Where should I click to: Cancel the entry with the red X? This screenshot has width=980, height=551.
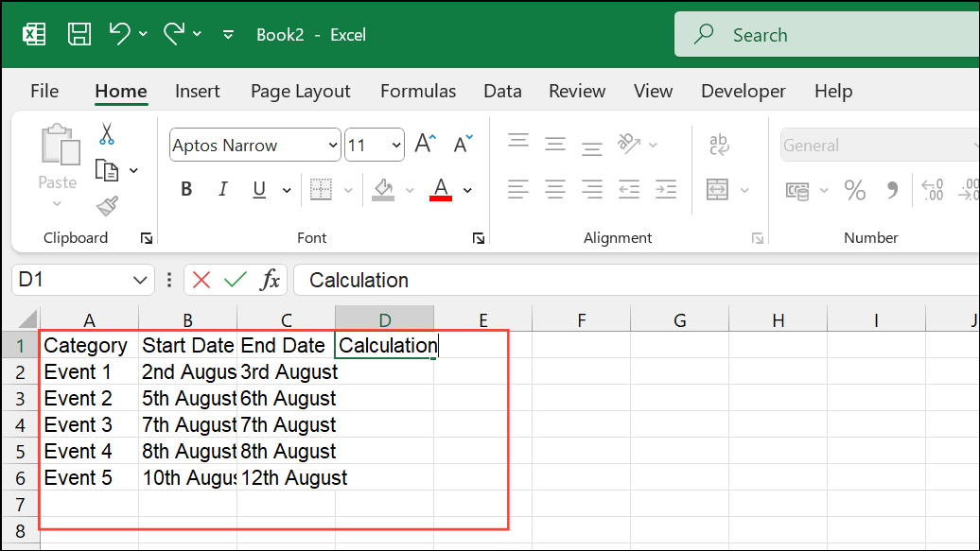tap(201, 280)
